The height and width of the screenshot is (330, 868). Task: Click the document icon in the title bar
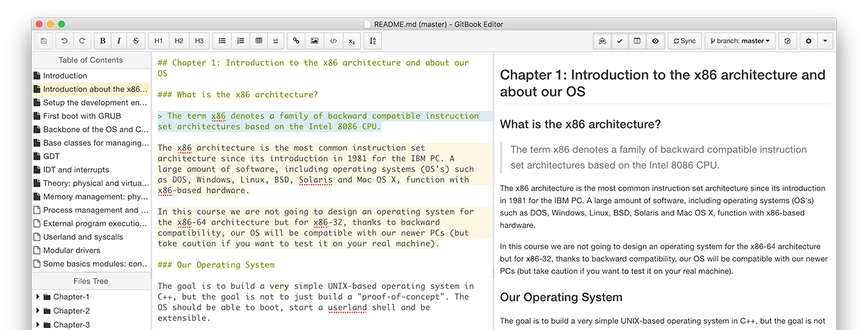point(367,24)
